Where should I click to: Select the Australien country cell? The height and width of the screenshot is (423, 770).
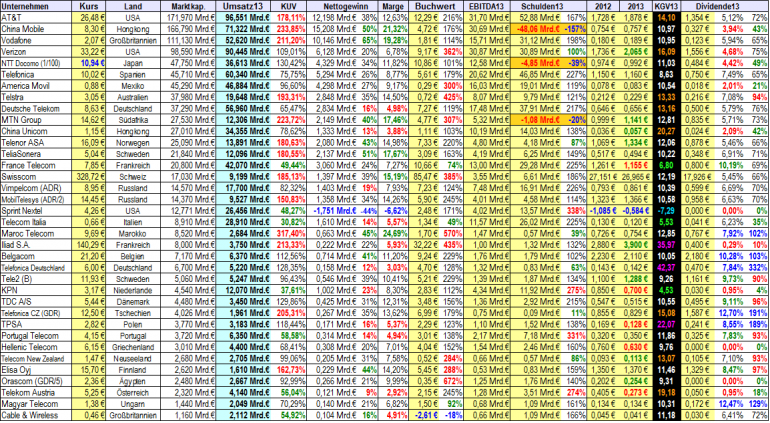click(x=133, y=97)
